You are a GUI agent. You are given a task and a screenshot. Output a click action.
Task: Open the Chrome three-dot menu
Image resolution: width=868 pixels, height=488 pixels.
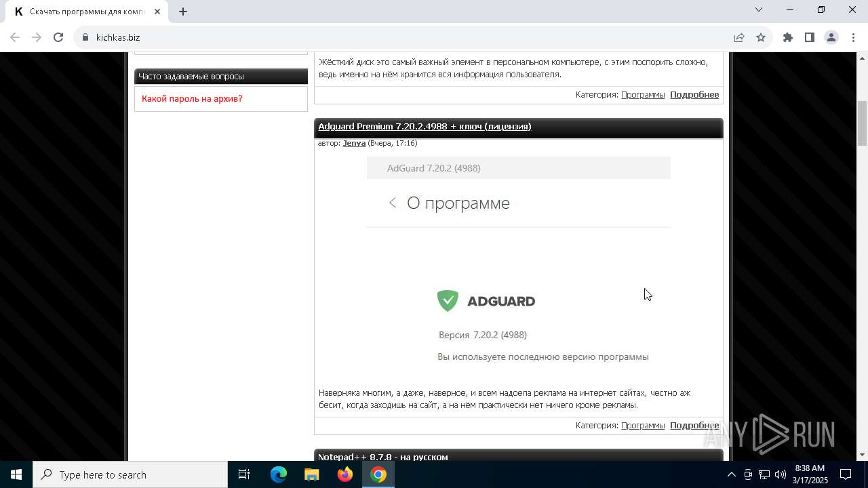click(x=852, y=37)
